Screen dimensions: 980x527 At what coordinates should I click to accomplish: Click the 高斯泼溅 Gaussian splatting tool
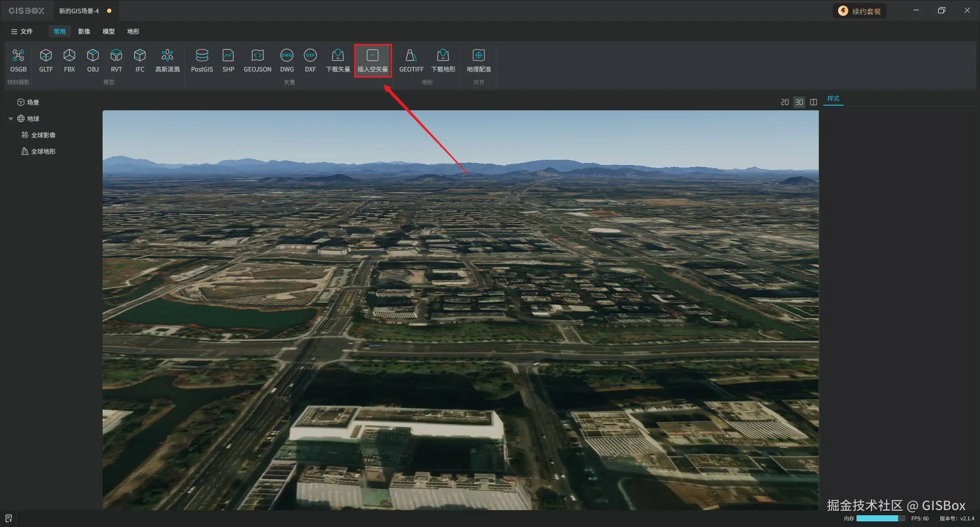pyautogui.click(x=167, y=61)
